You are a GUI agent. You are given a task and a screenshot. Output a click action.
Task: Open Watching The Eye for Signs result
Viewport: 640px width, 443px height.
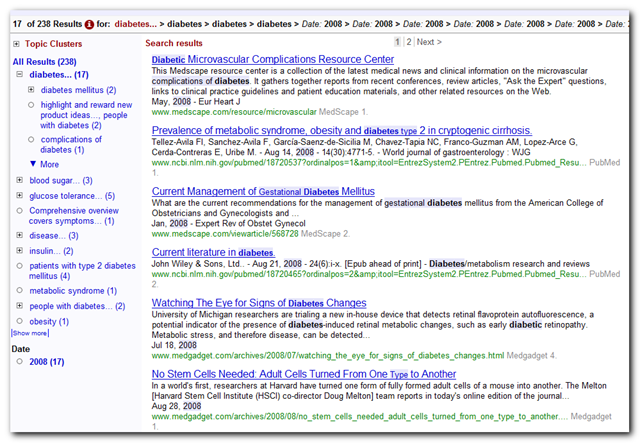coord(259,303)
